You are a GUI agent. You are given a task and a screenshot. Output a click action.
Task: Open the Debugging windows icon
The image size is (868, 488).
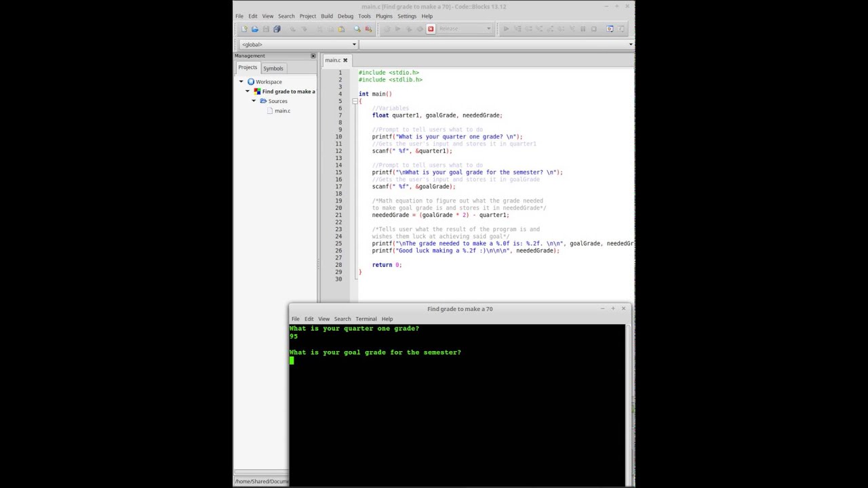610,28
